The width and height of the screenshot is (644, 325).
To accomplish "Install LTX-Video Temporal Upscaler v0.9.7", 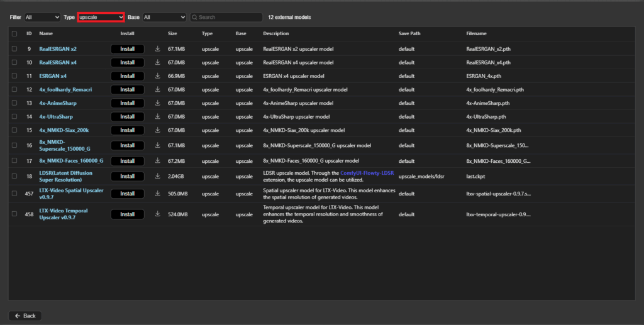I will tap(127, 214).
